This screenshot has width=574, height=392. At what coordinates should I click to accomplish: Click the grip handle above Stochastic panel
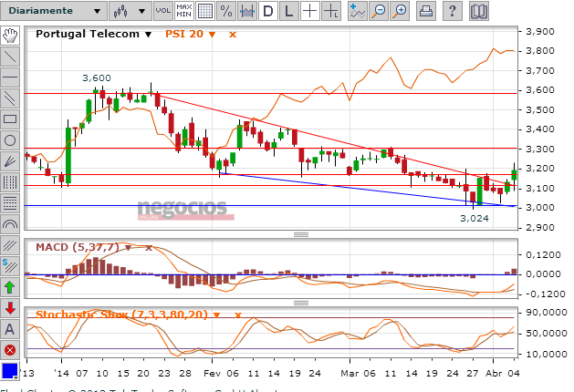point(301,303)
